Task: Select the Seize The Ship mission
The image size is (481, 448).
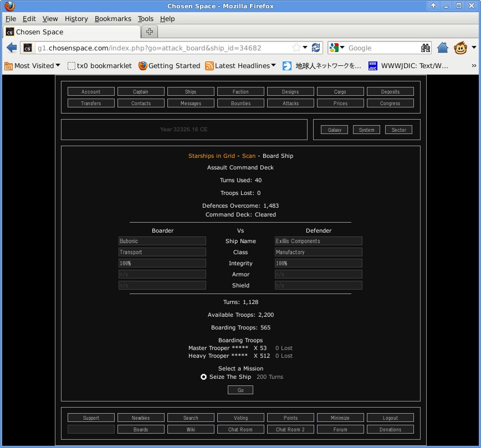Action: 204,377
